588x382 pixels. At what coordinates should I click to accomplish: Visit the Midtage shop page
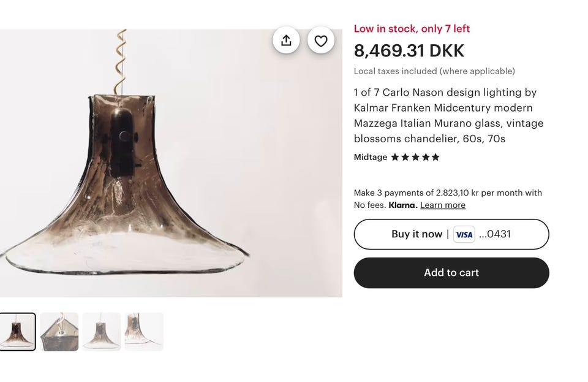(x=371, y=157)
